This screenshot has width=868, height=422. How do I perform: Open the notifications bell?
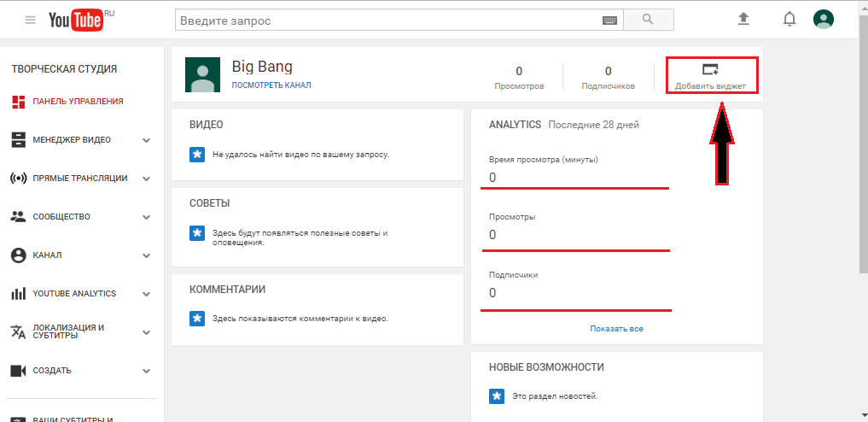[789, 20]
